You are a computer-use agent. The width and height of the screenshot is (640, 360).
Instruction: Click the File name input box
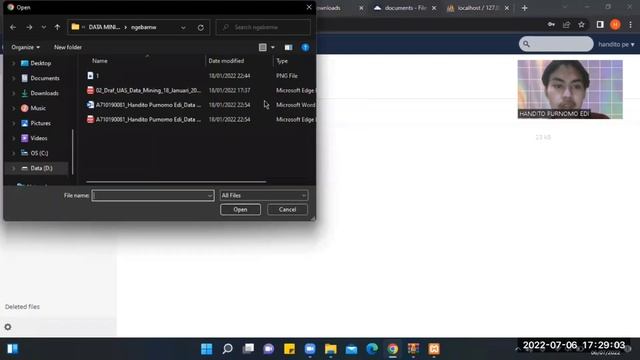tap(153, 196)
